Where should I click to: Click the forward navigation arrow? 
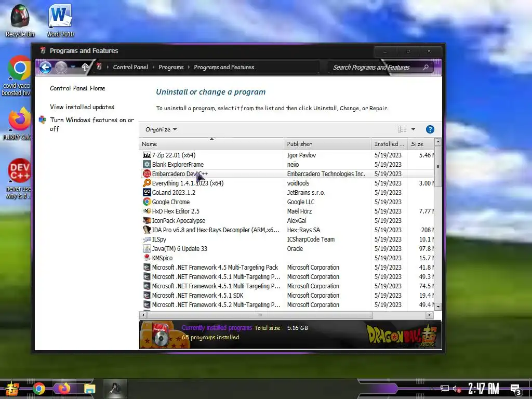[61, 67]
